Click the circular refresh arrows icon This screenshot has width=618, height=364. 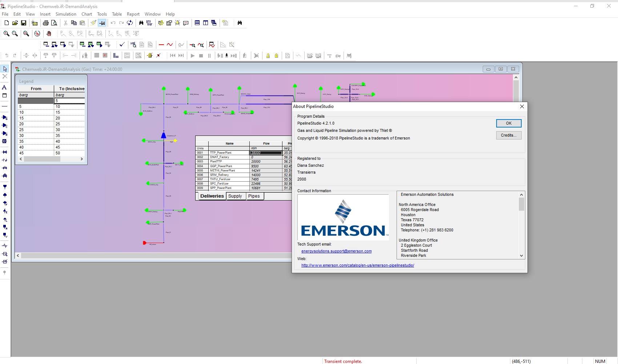130,23
